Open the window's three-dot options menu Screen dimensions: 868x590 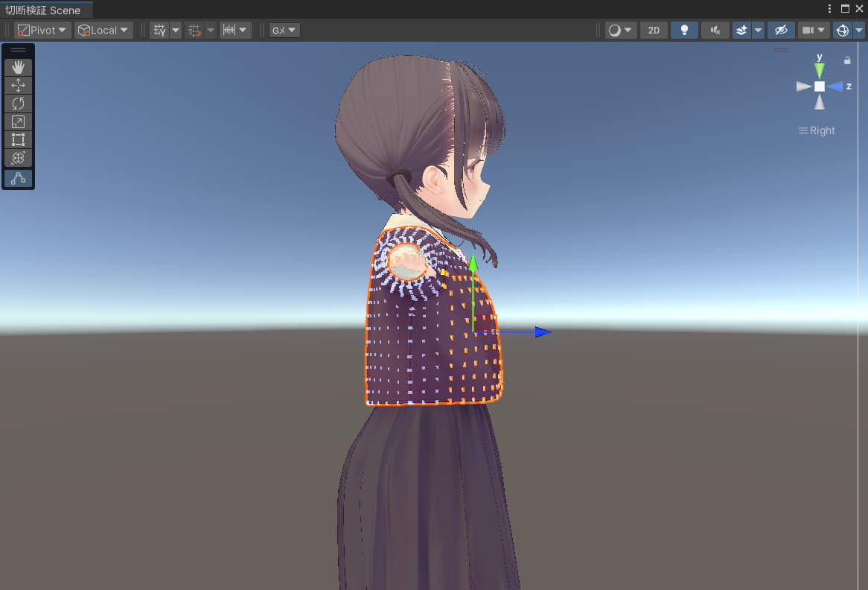click(829, 9)
